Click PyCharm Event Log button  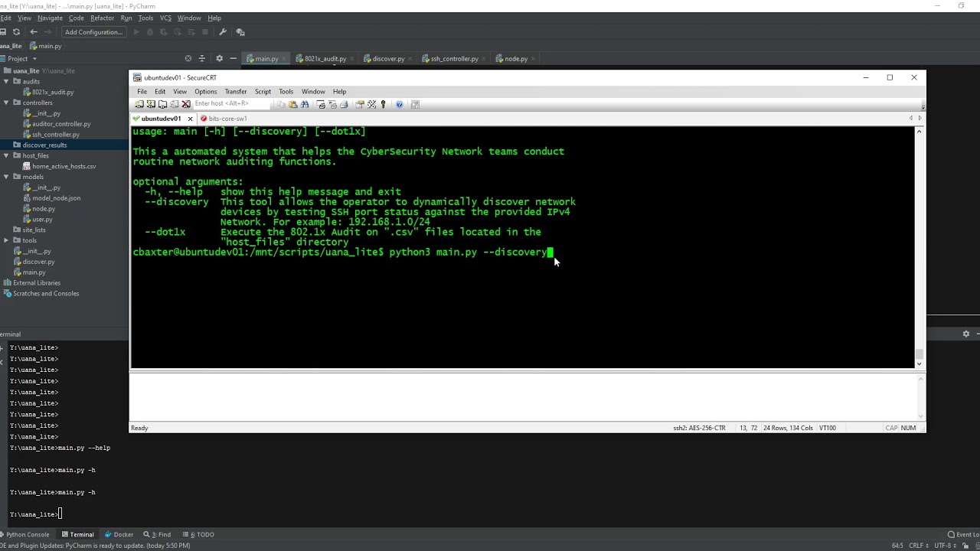coord(963,534)
